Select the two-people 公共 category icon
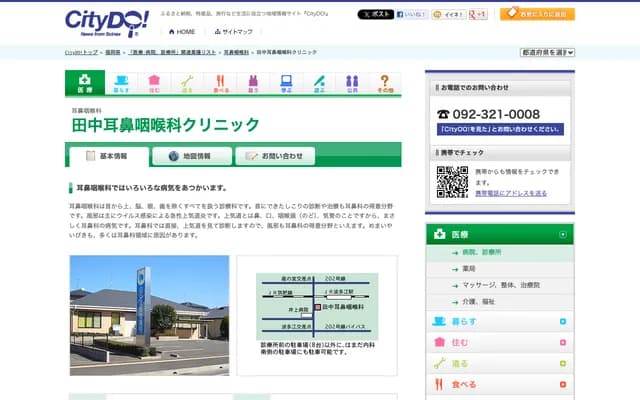This screenshot has width=640, height=400. [x=352, y=84]
